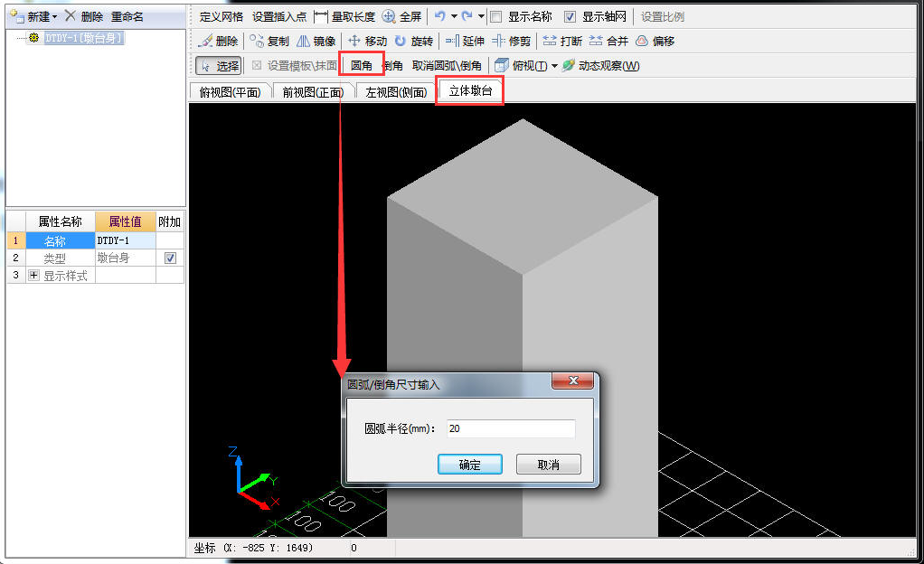The height and width of the screenshot is (564, 924).
Task: Choose the 修剪 trim tool
Action: pos(511,41)
